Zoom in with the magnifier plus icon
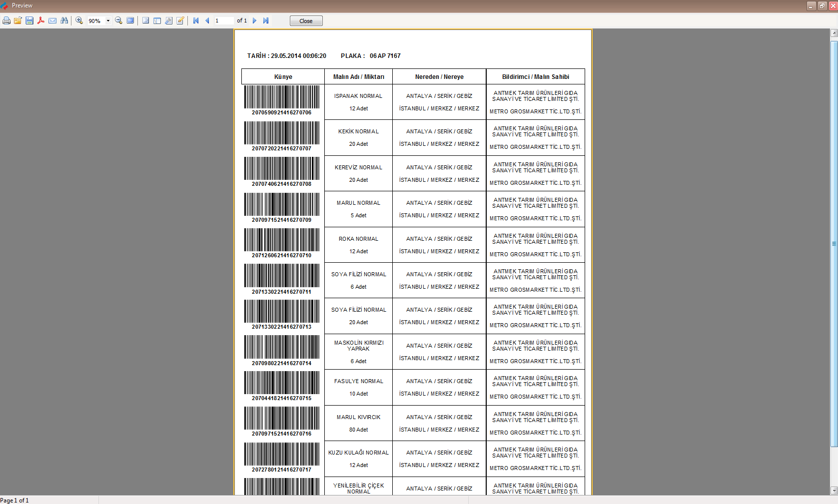This screenshot has height=504, width=838. point(79,20)
